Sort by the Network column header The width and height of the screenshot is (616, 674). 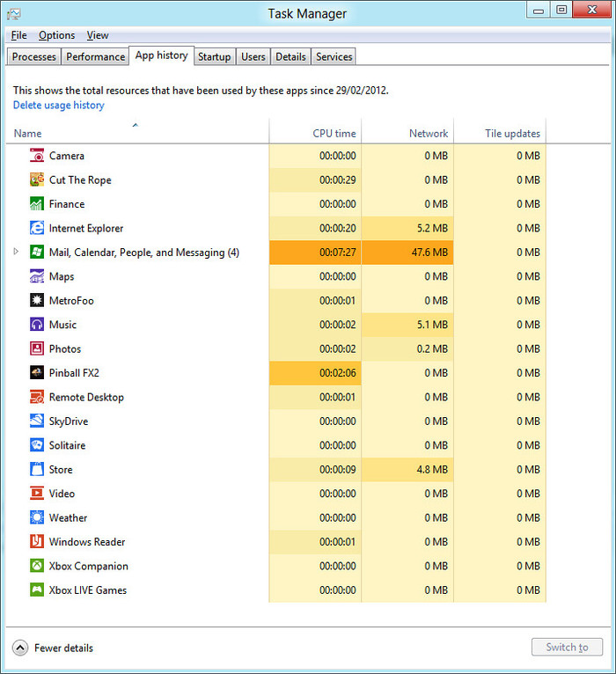point(407,131)
